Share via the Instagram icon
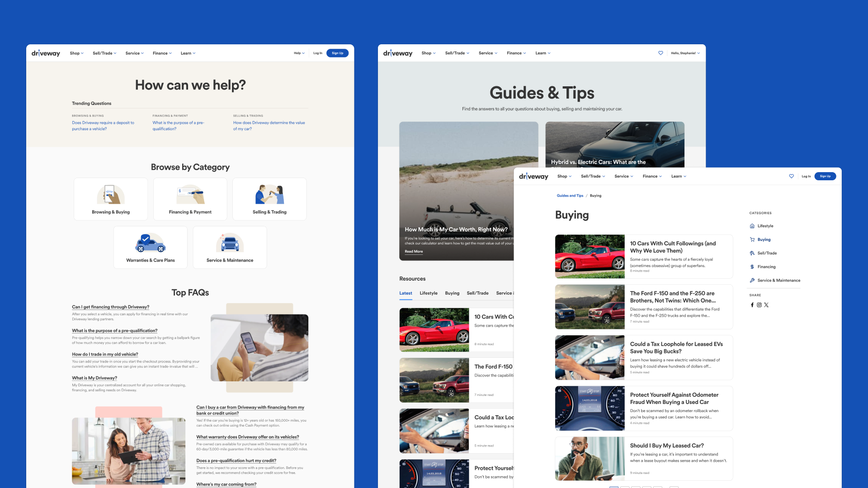The width and height of the screenshot is (868, 488). pyautogui.click(x=759, y=305)
